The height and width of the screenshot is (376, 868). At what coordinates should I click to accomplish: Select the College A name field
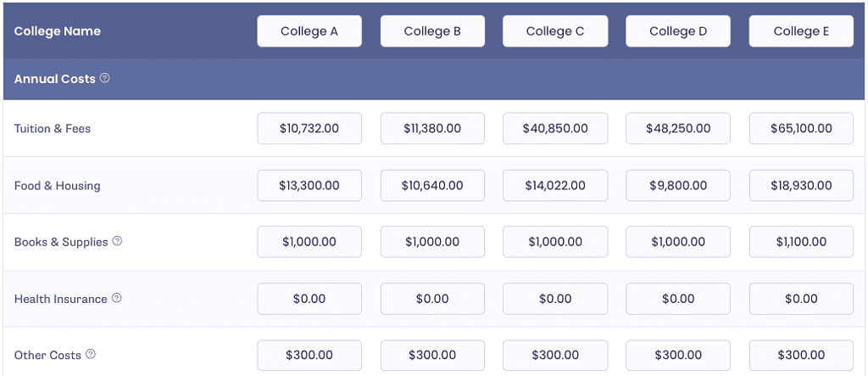309,31
